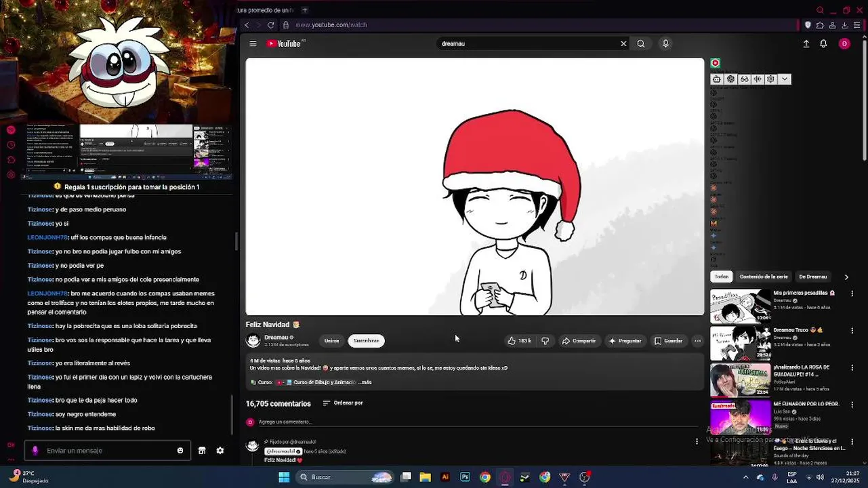Dislike the video

click(545, 341)
